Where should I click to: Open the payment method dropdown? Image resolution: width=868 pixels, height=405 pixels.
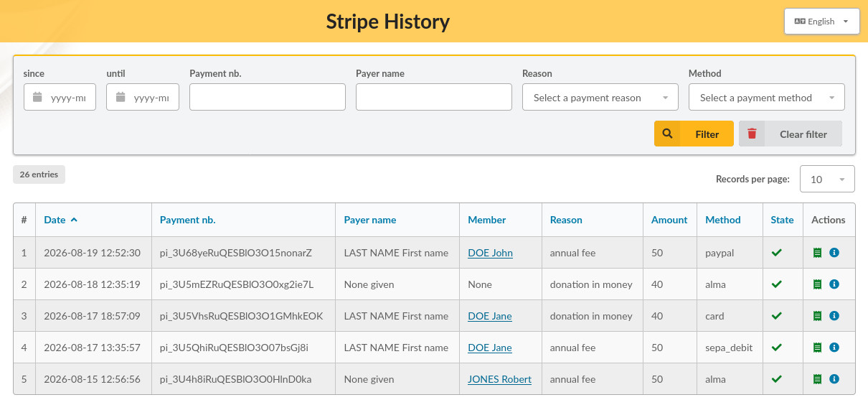tap(766, 97)
